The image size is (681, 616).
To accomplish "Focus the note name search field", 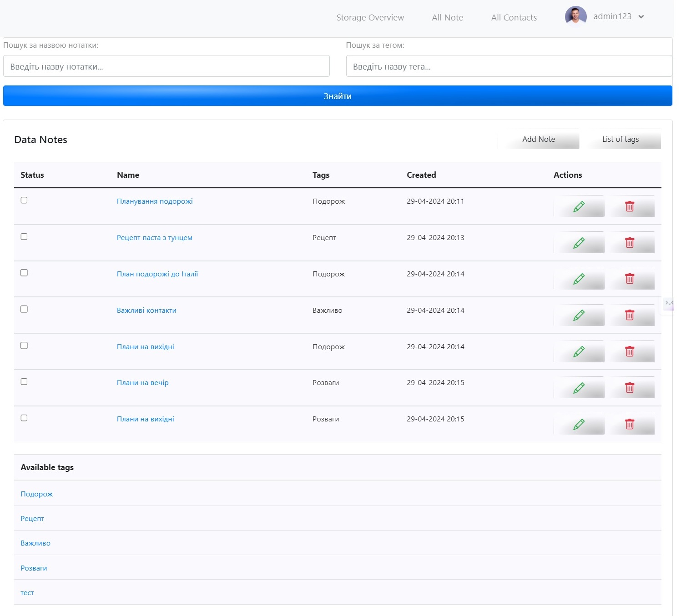I will point(166,66).
